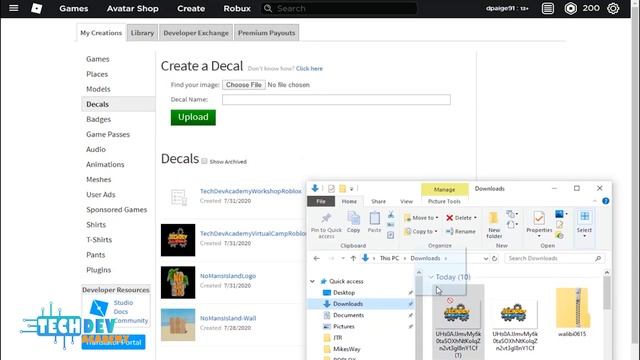Open Move to dropdown
This screenshot has height=360, width=640.
pyautogui.click(x=421, y=218)
